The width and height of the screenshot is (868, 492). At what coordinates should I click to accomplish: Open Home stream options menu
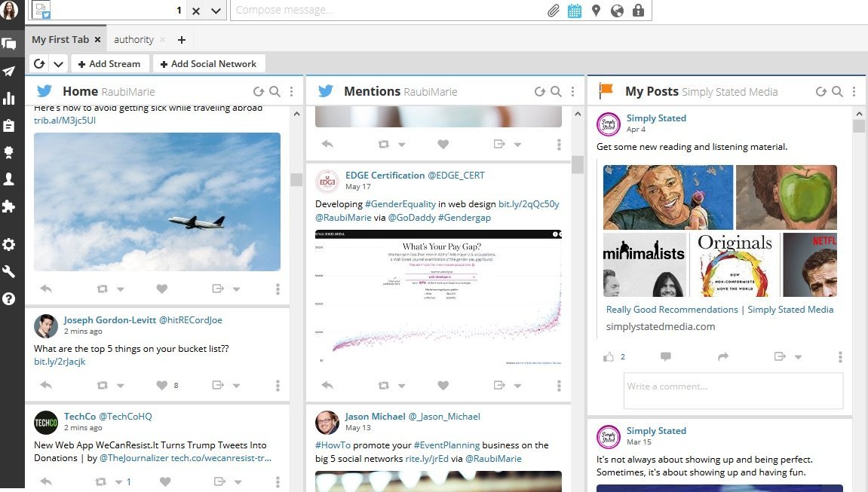(x=291, y=92)
